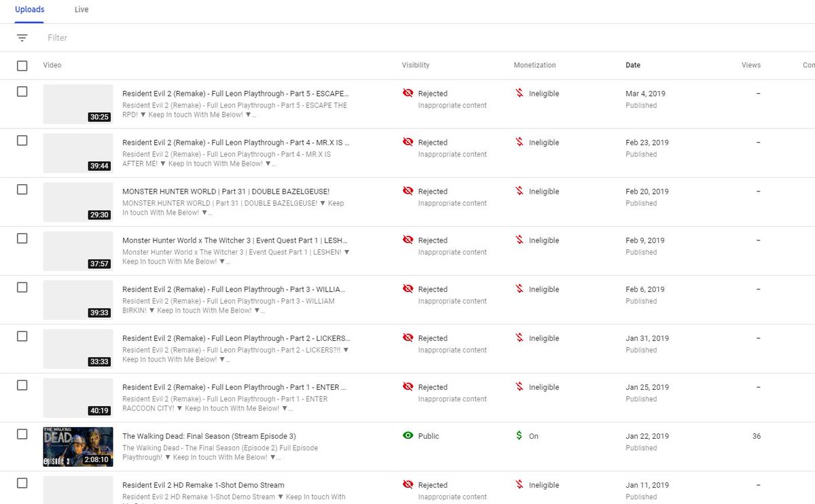Viewport: 815px width, 504px height.
Task: Click Public visibility label for Walking Dead
Action: (x=429, y=436)
